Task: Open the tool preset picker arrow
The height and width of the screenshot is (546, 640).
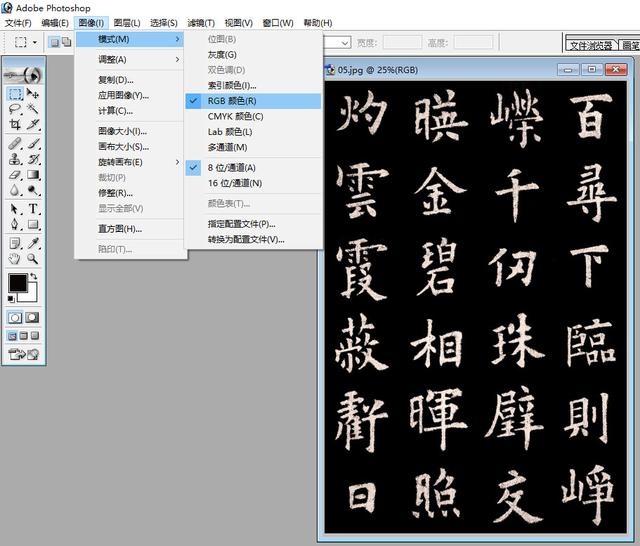Action: tap(35, 42)
